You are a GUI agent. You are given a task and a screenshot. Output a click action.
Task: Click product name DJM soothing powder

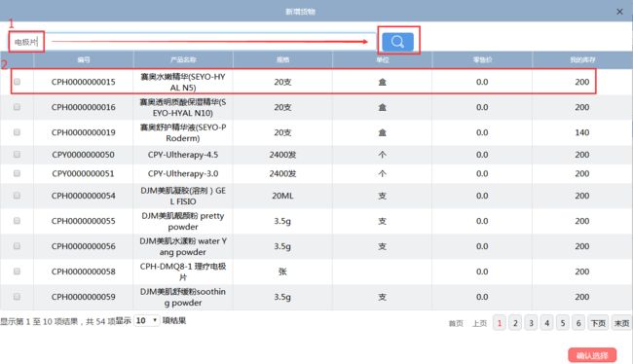click(183, 297)
